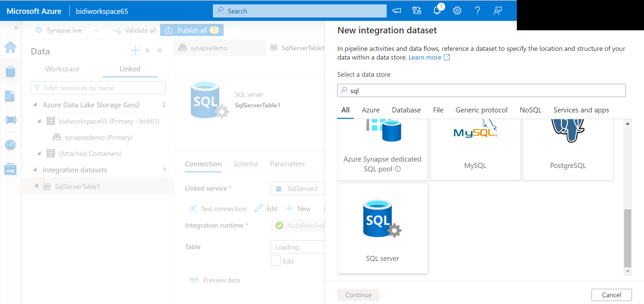Viewport: 644px width, 304px height.
Task: Toggle the Edit checkbox under Table
Action: click(276, 261)
